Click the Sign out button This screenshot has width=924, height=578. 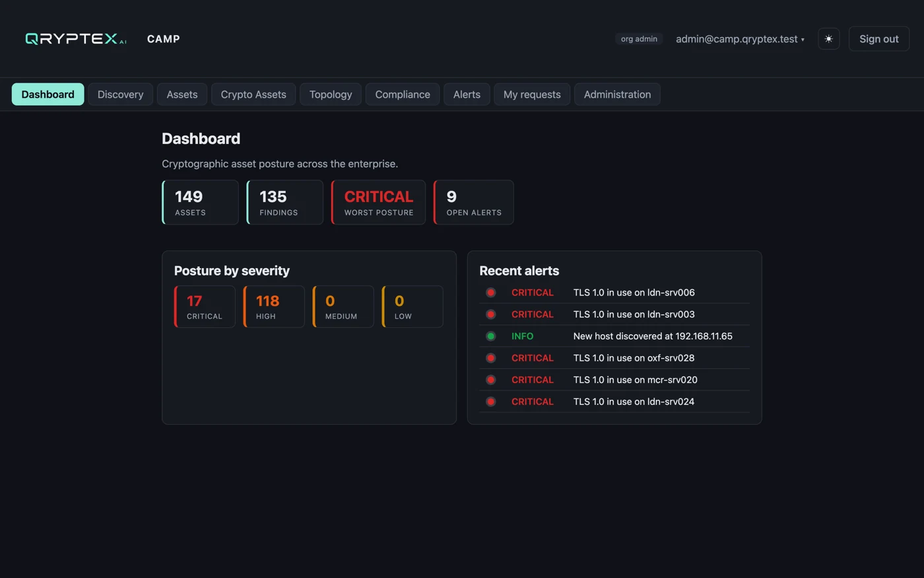878,39
